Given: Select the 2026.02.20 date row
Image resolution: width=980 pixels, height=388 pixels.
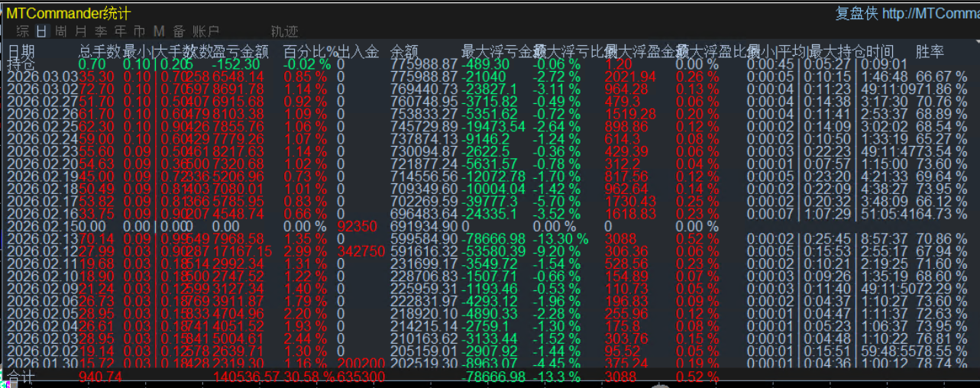Looking at the screenshot, I should coord(42,164).
